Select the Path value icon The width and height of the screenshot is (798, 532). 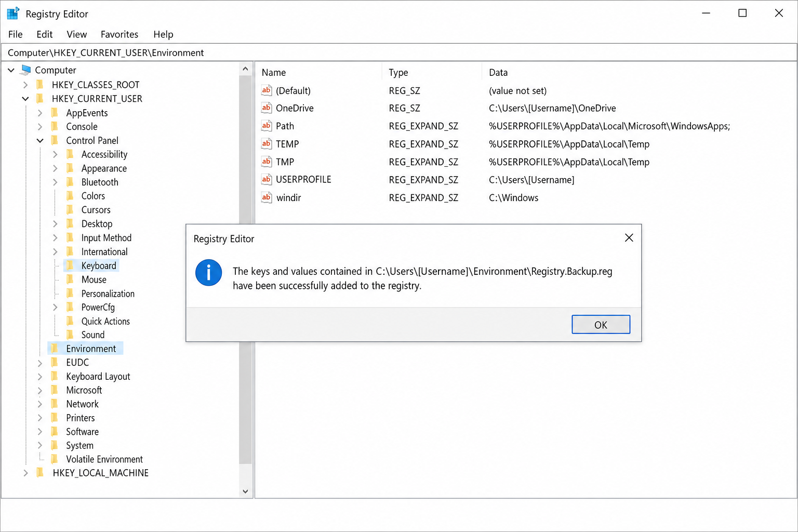point(267,126)
